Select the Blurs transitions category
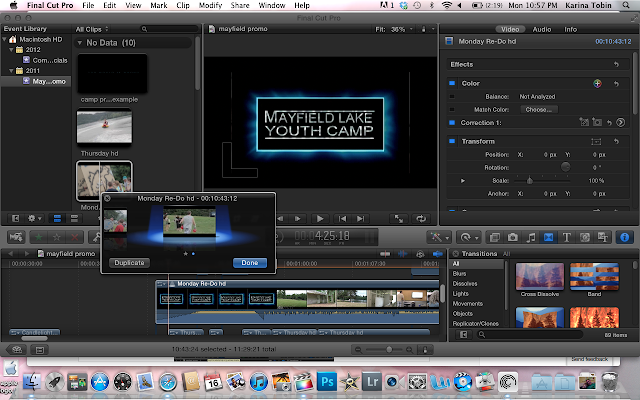This screenshot has width=640, height=400. point(459,273)
